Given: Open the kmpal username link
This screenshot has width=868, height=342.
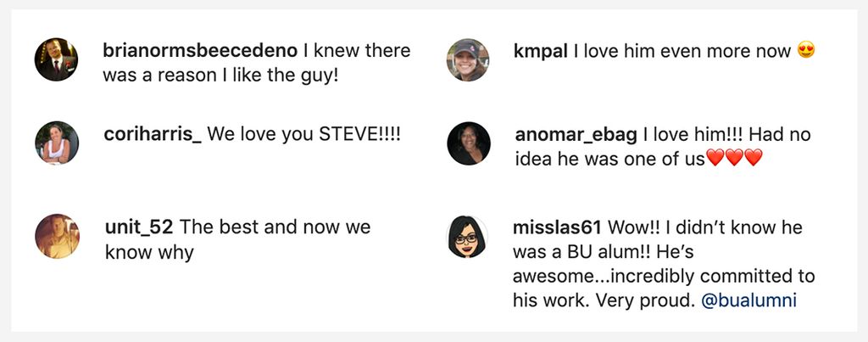Looking at the screenshot, I should point(540,51).
